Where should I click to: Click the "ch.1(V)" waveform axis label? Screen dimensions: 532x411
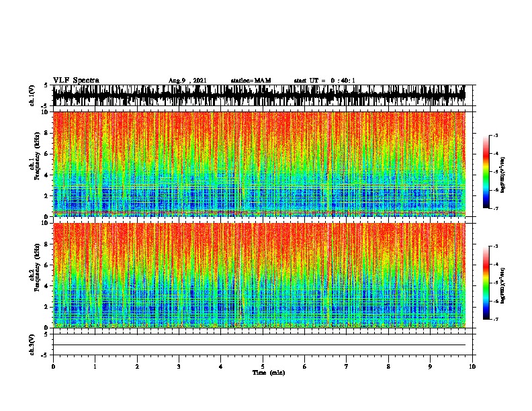(x=32, y=95)
